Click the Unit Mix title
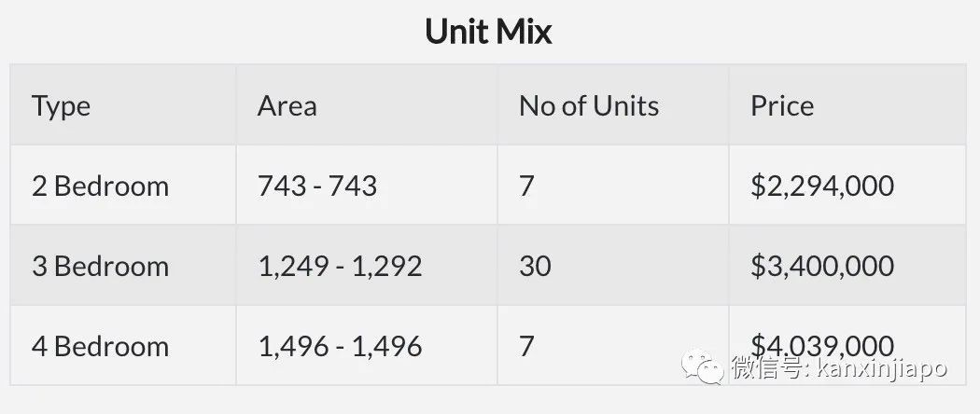Image resolution: width=980 pixels, height=414 pixels. coord(488,32)
